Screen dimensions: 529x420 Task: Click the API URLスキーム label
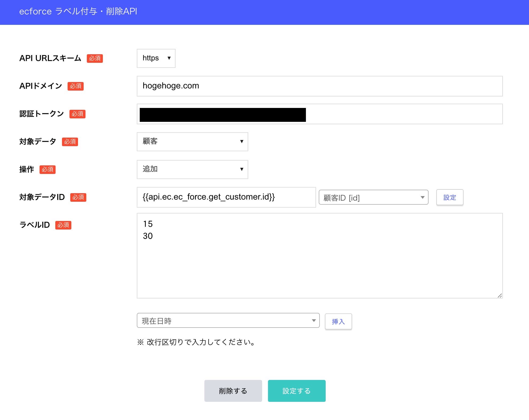(x=50, y=58)
